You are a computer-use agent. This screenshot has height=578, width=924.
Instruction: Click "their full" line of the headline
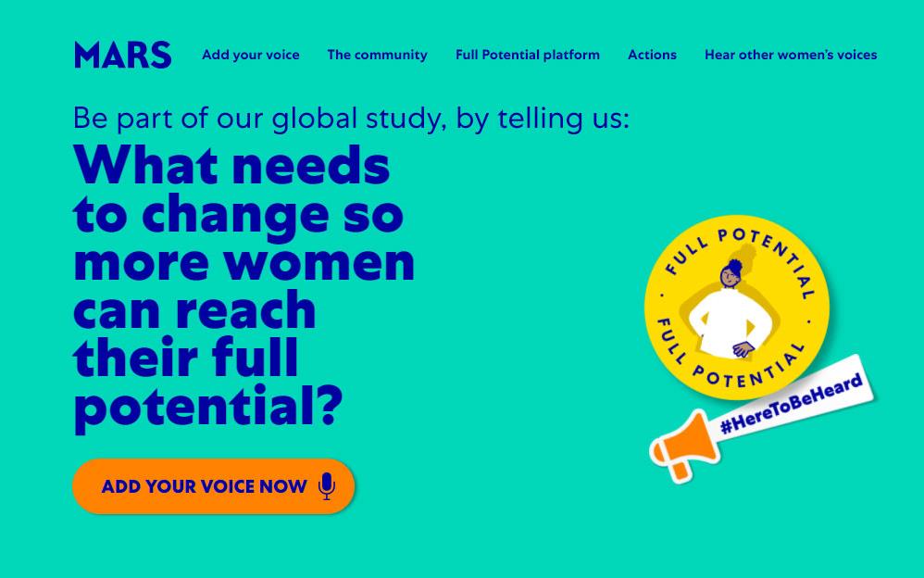click(185, 358)
